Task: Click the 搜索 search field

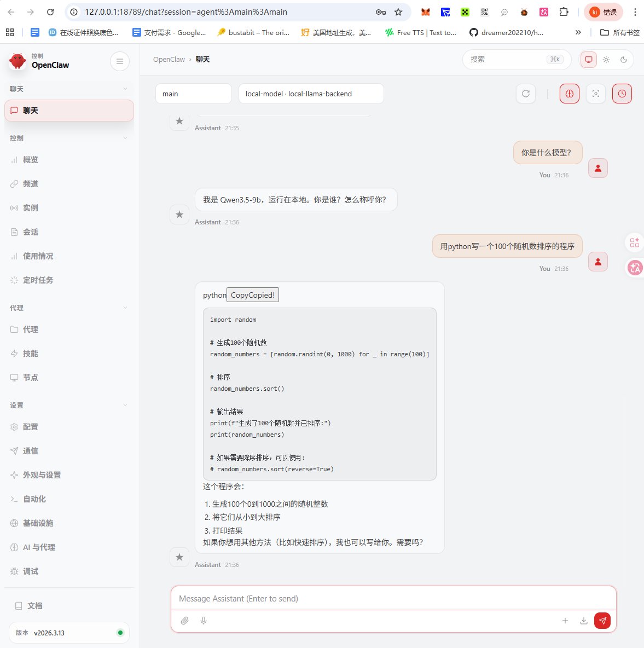Action: [x=517, y=60]
